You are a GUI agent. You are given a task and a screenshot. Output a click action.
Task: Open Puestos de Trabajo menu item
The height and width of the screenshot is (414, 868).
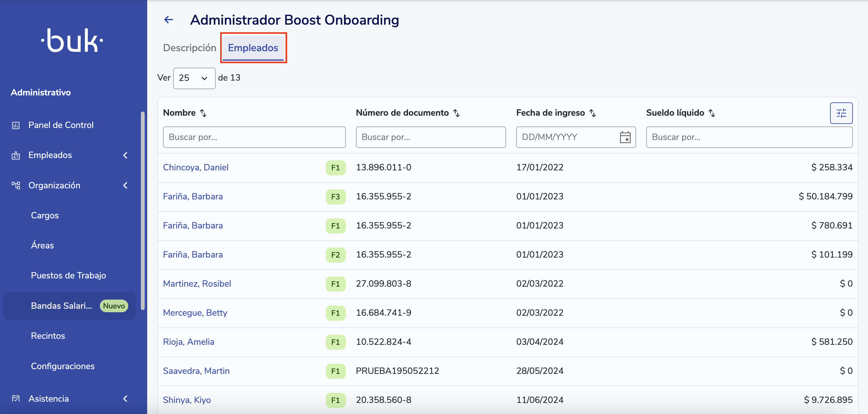(69, 276)
